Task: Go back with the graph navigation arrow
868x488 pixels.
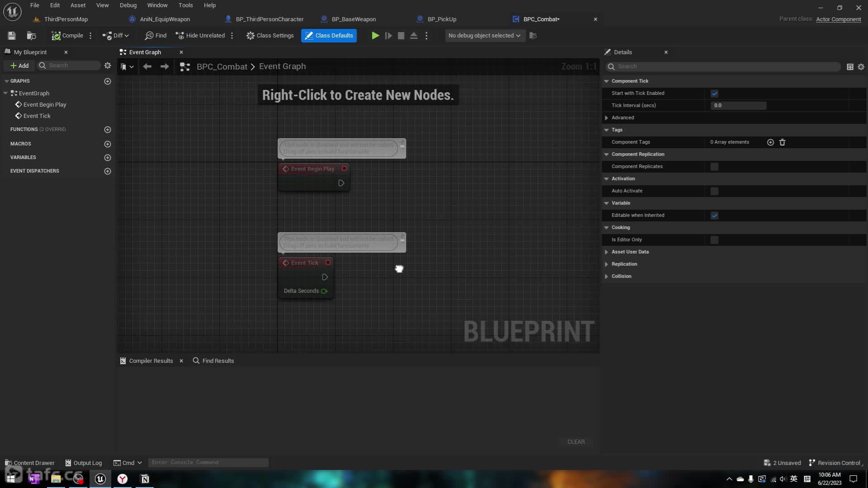Action: point(147,66)
